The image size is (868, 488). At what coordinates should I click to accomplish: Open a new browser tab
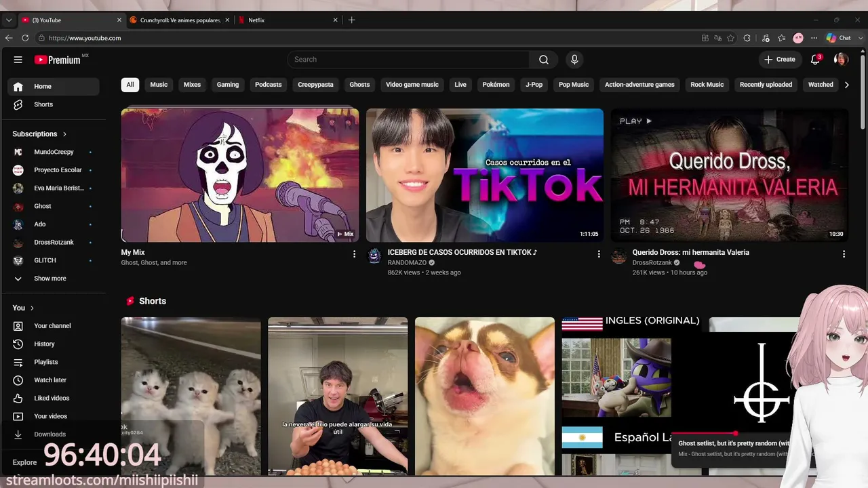(351, 20)
